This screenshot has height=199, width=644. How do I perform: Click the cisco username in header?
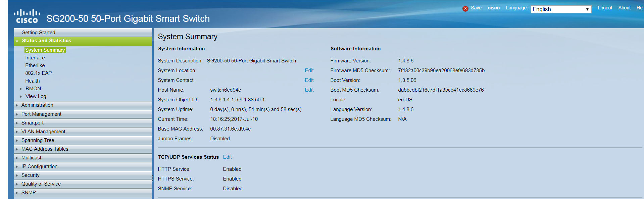coord(494,8)
